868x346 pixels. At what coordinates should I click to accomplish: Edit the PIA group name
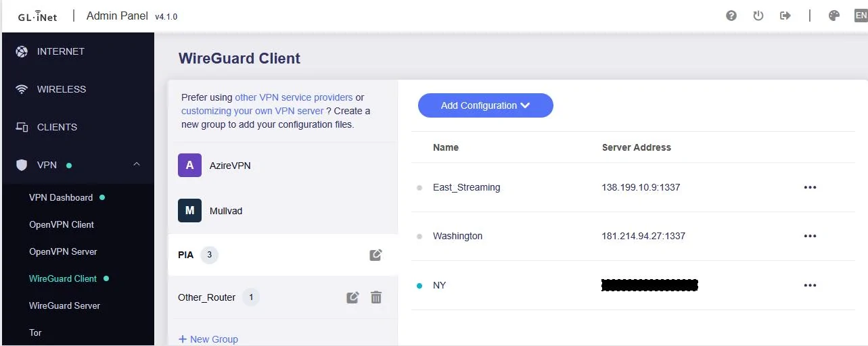point(375,255)
